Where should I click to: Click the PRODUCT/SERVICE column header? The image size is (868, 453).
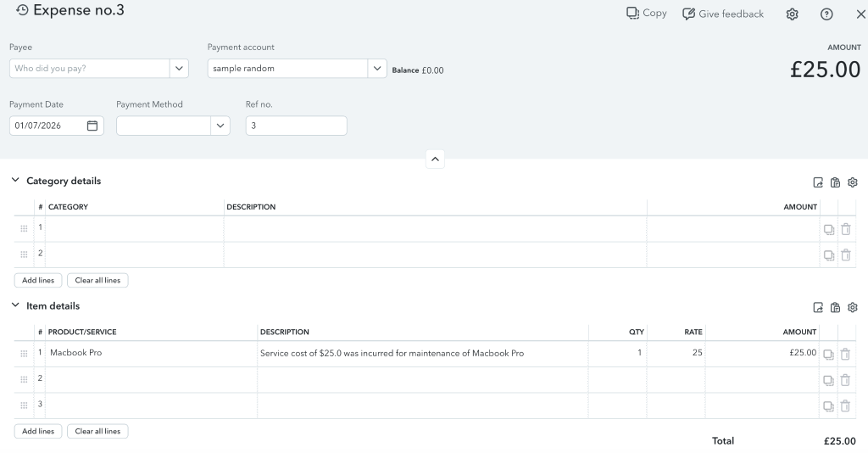coord(82,332)
